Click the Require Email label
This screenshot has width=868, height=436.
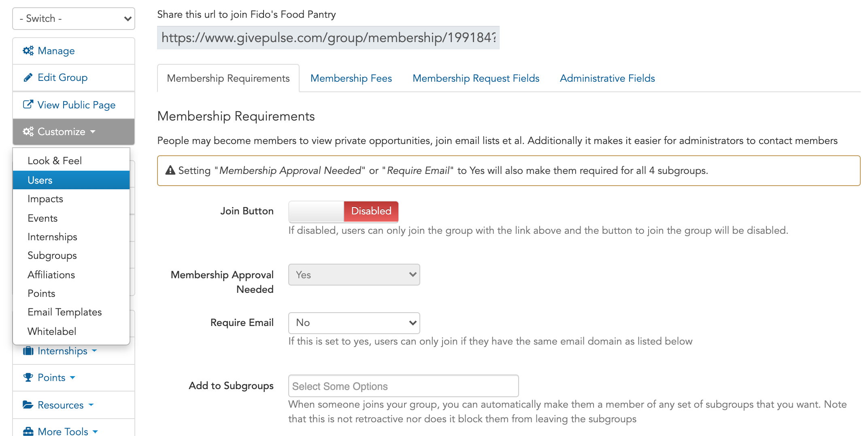pyautogui.click(x=242, y=323)
